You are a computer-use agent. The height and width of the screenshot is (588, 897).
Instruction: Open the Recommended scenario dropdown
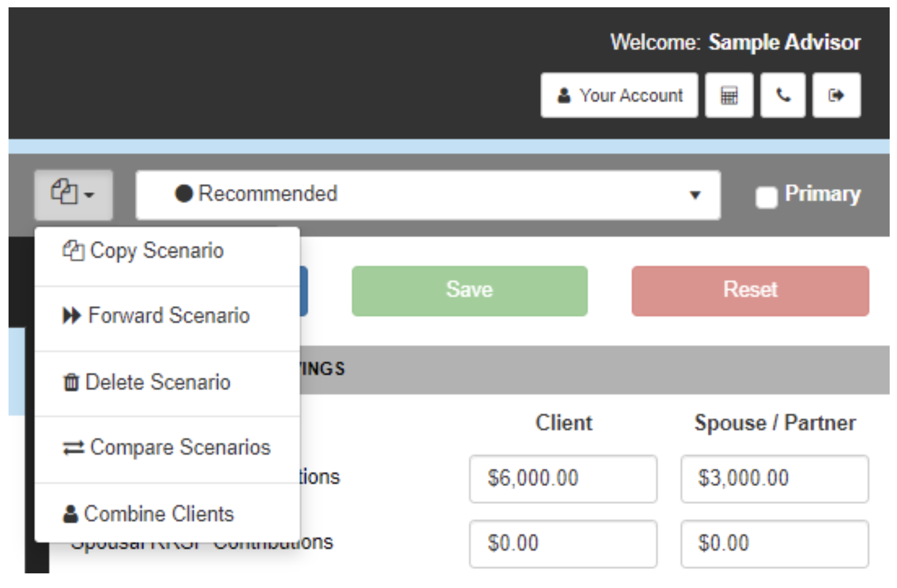(427, 194)
